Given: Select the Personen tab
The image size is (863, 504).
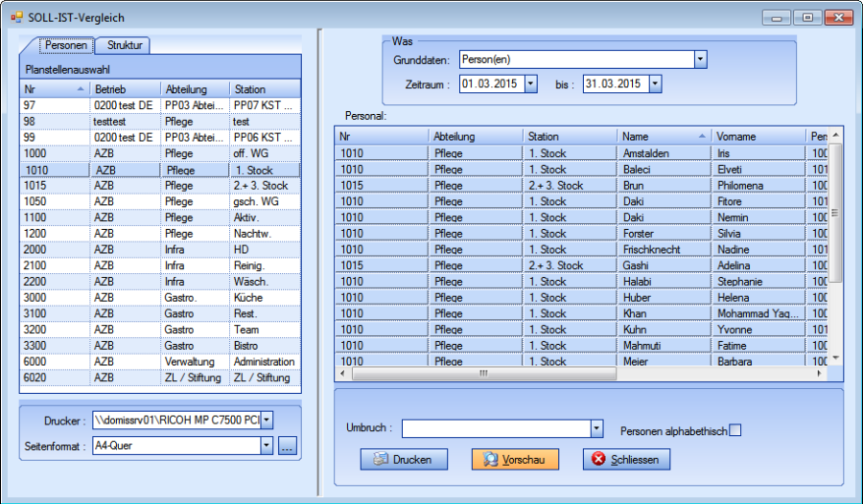Looking at the screenshot, I should tap(66, 45).
